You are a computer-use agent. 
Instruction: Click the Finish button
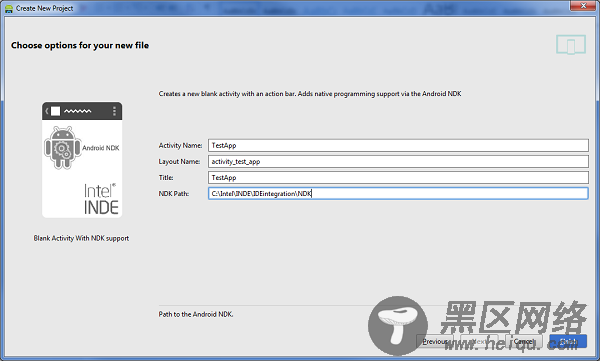568,341
